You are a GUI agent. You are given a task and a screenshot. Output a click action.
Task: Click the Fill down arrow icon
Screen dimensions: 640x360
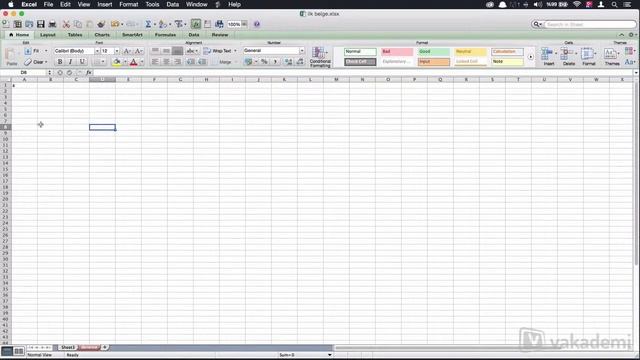[28, 51]
